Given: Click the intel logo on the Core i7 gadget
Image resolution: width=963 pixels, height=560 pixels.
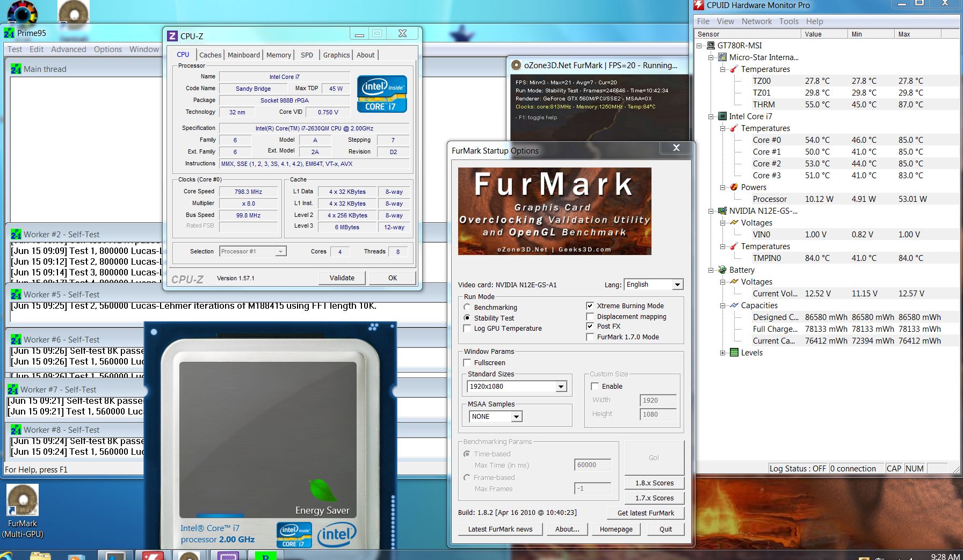Looking at the screenshot, I should click(x=337, y=535).
